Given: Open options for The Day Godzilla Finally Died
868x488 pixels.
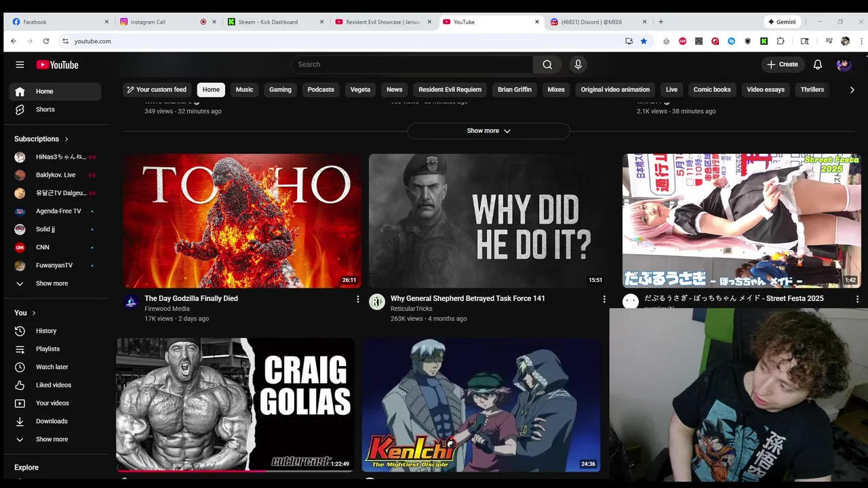Looking at the screenshot, I should click(x=358, y=299).
